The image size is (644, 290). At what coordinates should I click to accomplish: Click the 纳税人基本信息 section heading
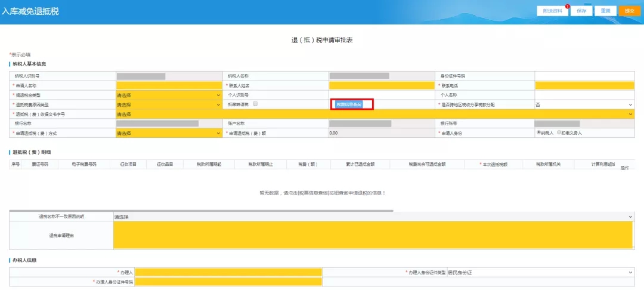[x=29, y=64]
